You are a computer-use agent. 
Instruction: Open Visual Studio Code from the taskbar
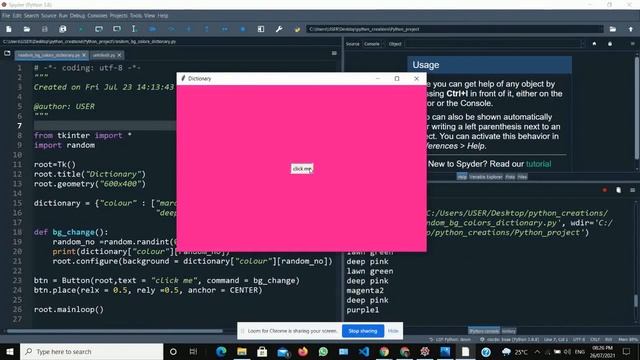pyautogui.click(x=364, y=351)
